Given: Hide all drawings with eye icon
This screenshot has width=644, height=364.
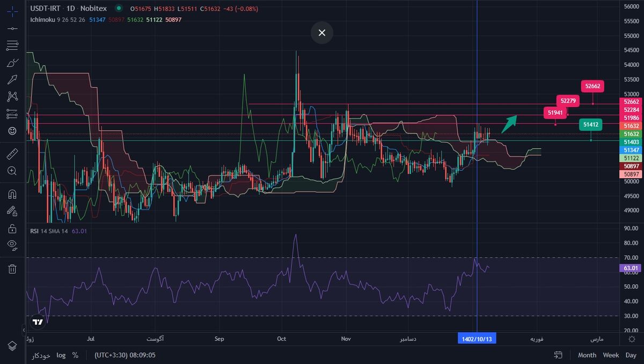Looking at the screenshot, I should pyautogui.click(x=12, y=245).
